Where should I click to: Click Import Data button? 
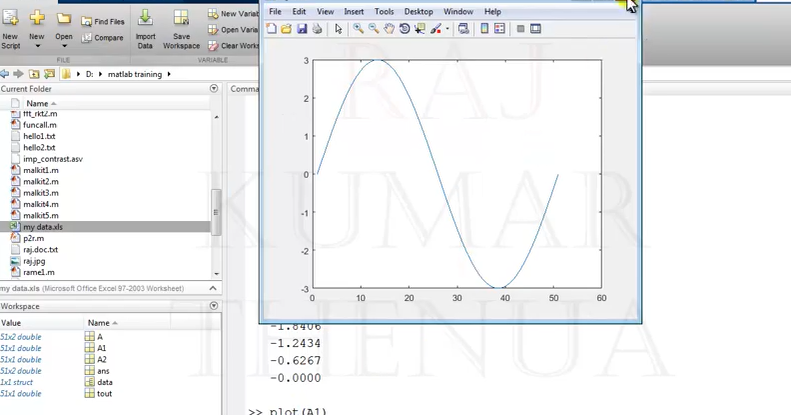pyautogui.click(x=145, y=30)
